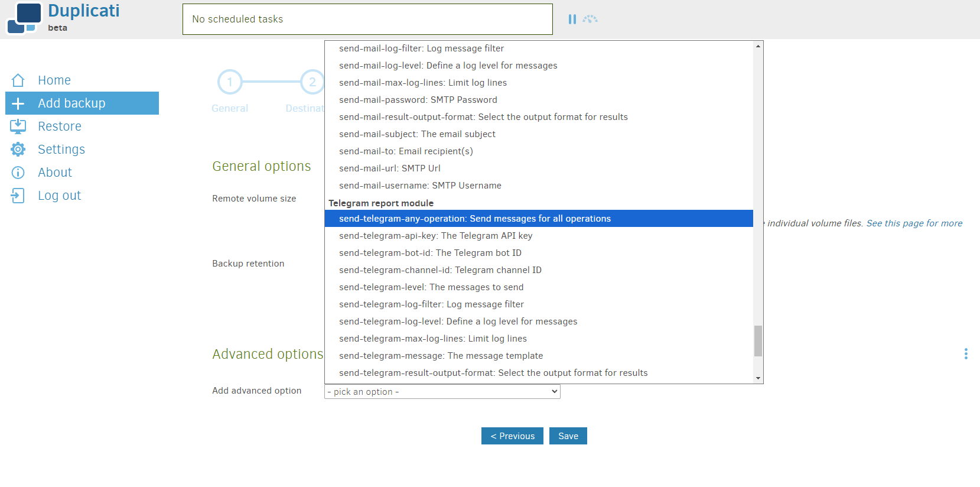This screenshot has width=980, height=487.
Task: Click the option list scroll up arrow
Action: (x=758, y=46)
